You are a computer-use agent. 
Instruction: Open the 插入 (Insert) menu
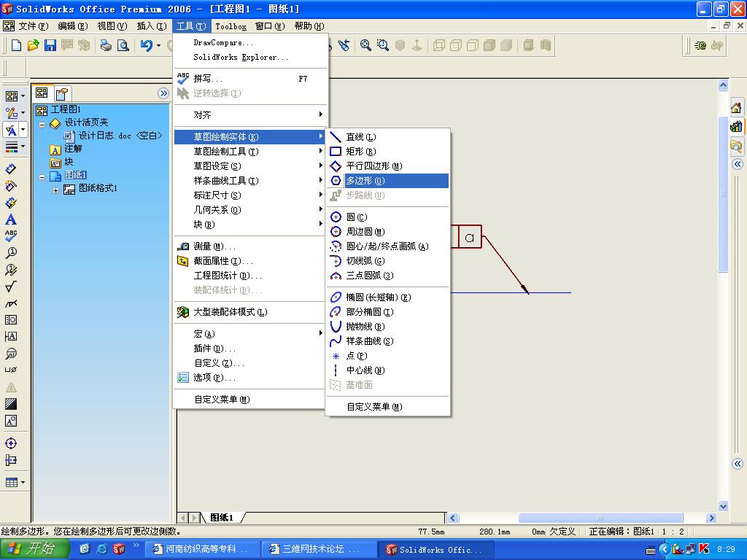(x=152, y=26)
